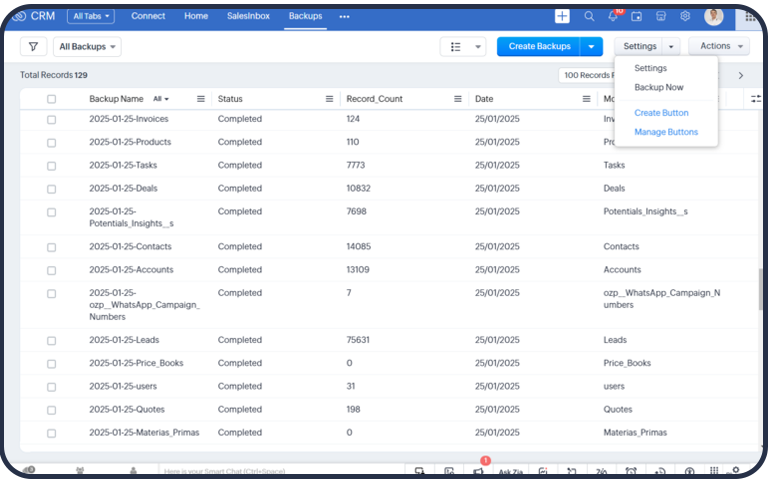
Task: Expand the All Backups view dropdown
Action: click(x=87, y=47)
